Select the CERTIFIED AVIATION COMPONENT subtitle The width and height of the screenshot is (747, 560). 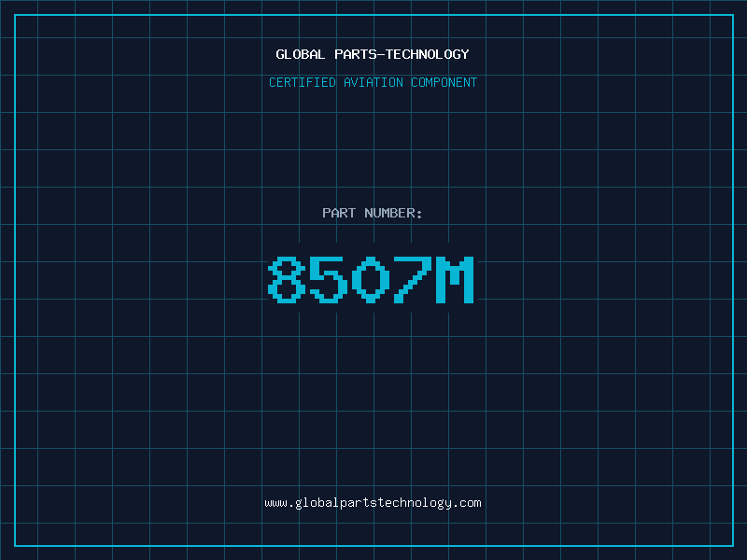373,82
